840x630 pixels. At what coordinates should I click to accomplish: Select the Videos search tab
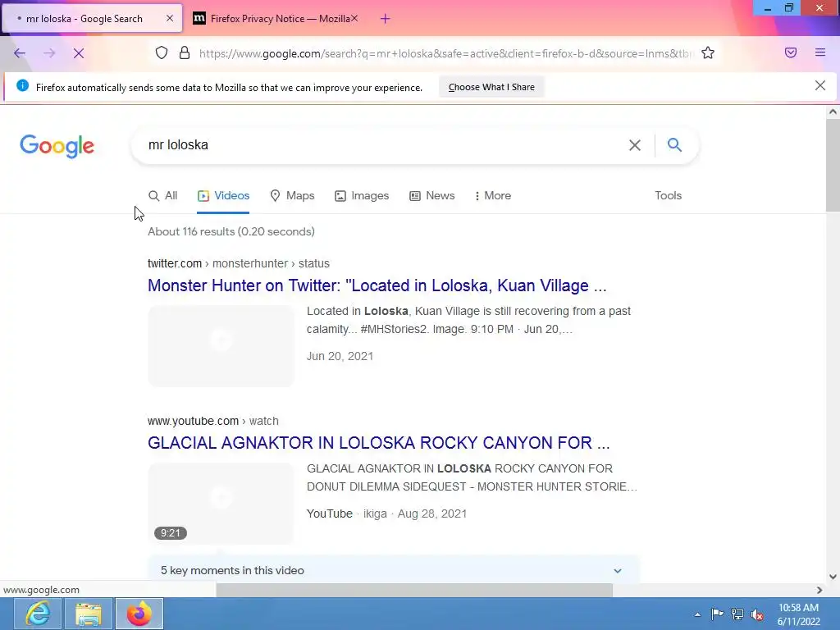click(223, 195)
